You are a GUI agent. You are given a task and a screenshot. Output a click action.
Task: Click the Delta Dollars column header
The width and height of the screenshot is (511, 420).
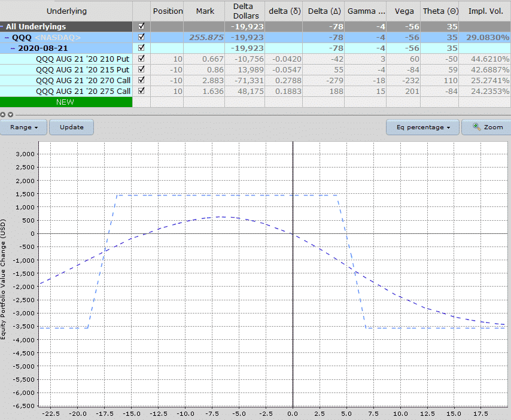[x=245, y=11]
